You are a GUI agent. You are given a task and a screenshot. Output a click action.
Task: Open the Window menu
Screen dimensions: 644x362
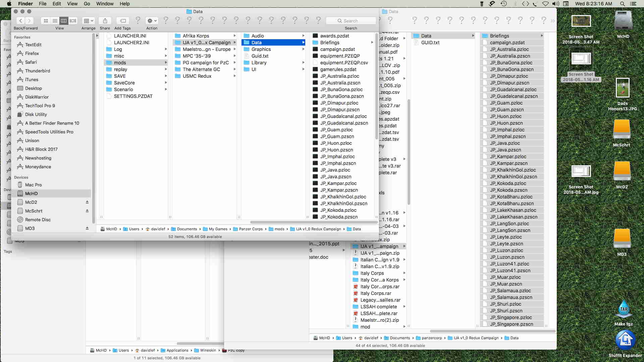[105, 4]
